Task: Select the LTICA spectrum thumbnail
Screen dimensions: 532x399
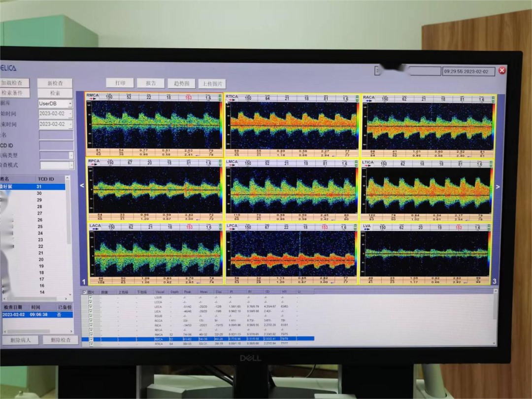Action: [x=427, y=191]
